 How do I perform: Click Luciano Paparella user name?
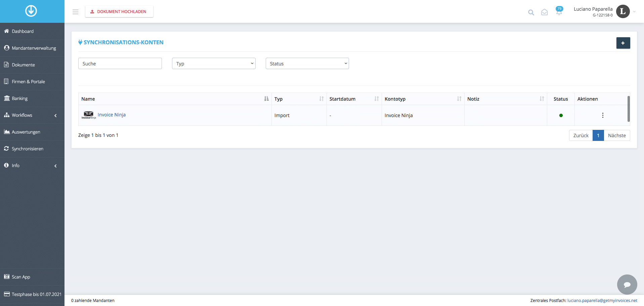point(593,9)
